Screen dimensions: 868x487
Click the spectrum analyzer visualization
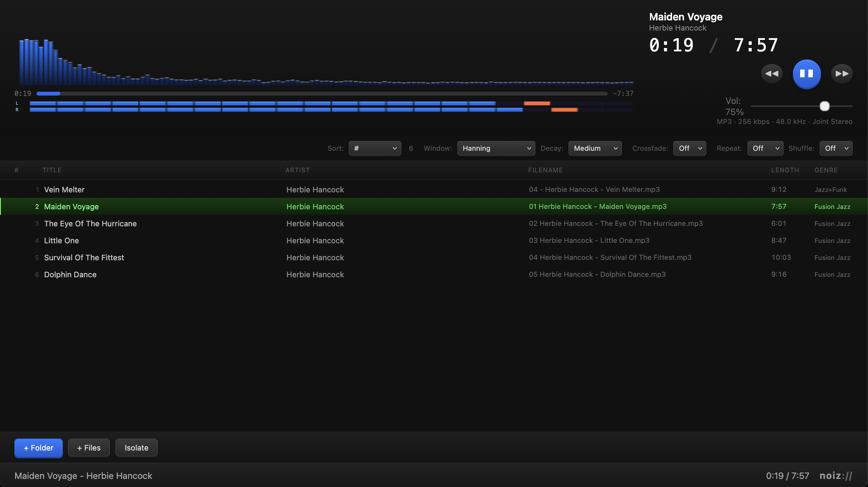click(326, 62)
